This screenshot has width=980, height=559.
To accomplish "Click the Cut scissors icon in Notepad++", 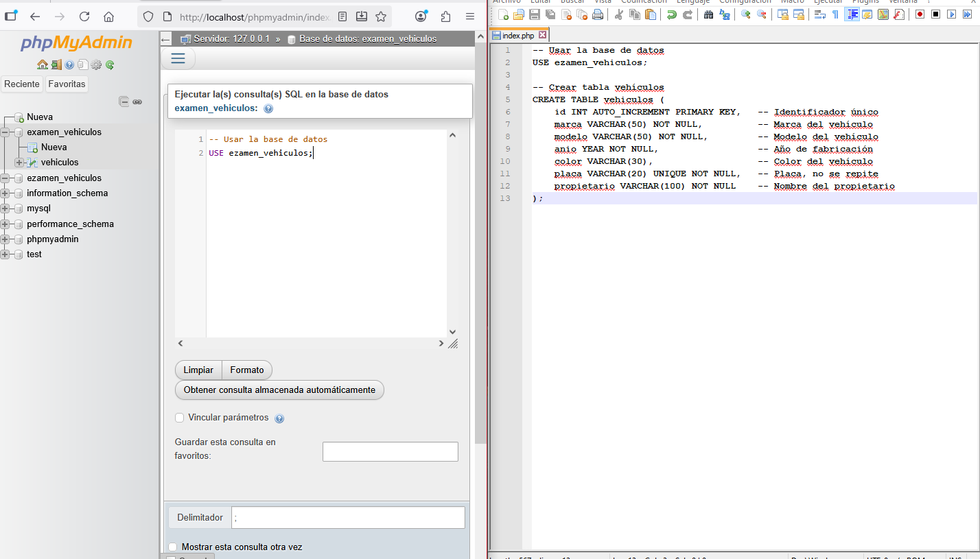I will click(619, 14).
